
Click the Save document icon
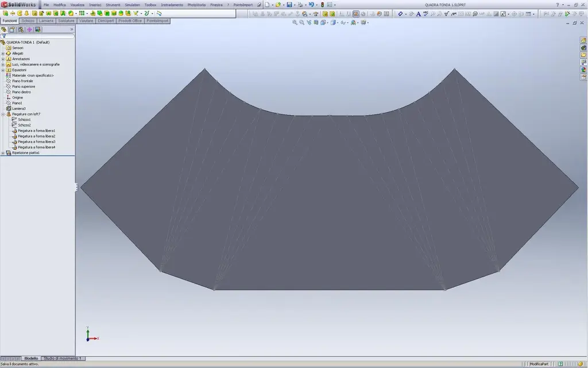point(289,5)
